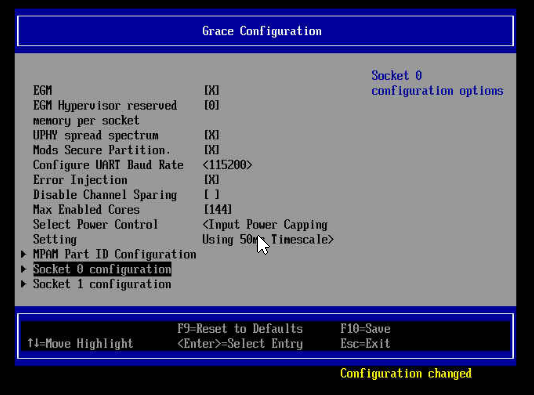This screenshot has width=534, height=395.
Task: Click the Grace Configuration title
Action: [x=262, y=31]
